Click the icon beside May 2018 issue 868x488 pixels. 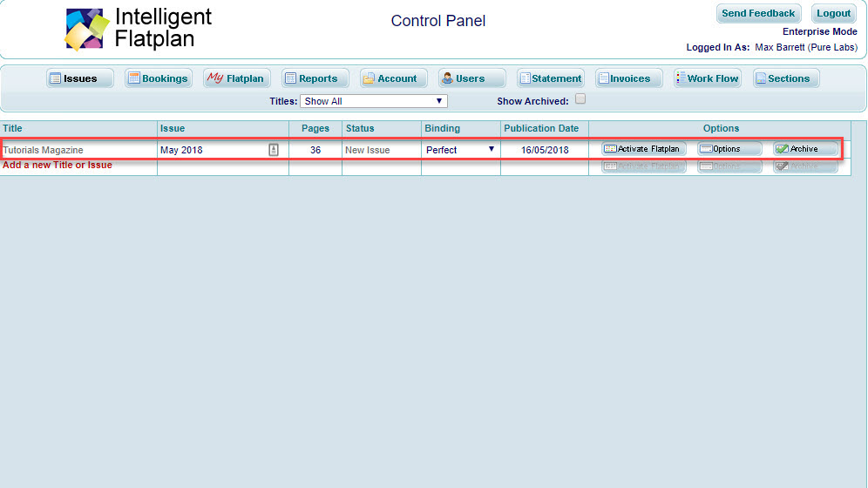(274, 150)
